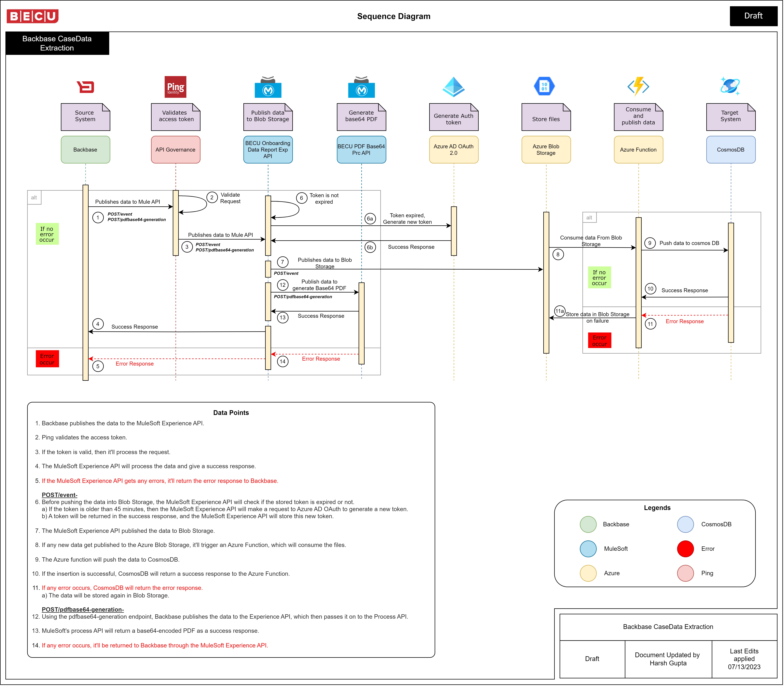Select the Azure yellow legend circle
784x686 pixels.
pyautogui.click(x=588, y=573)
